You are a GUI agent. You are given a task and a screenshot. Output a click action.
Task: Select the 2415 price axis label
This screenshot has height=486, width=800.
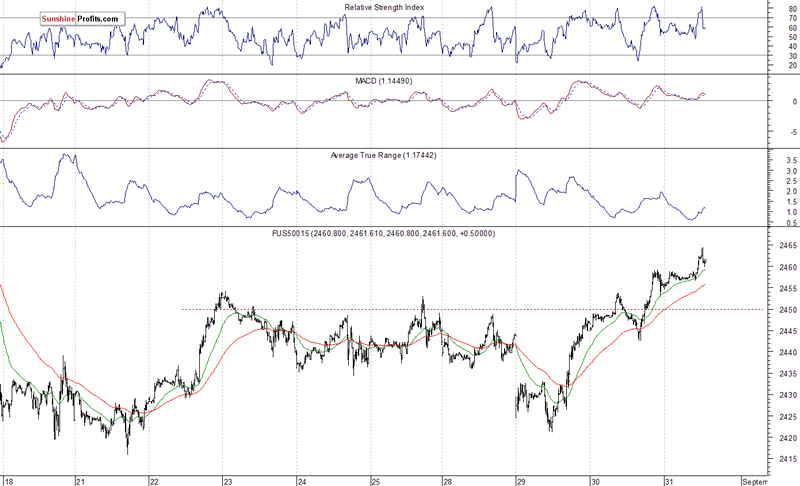[785, 459]
